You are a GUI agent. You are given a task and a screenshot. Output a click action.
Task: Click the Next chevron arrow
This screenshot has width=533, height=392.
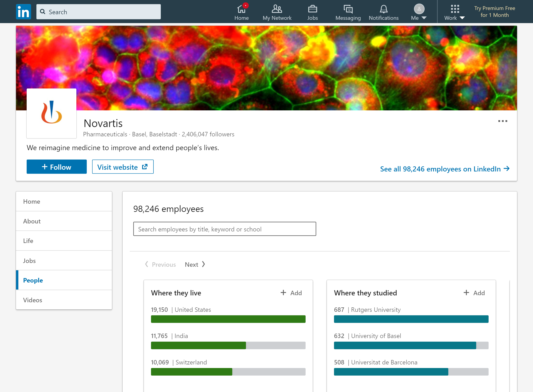coord(203,264)
